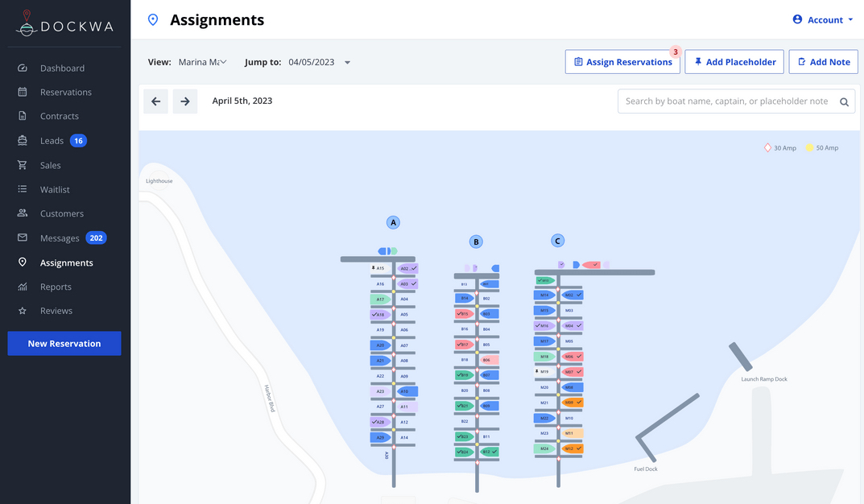Viewport: 864px width, 504px height.
Task: Click the Leads boat icon
Action: [x=22, y=140]
